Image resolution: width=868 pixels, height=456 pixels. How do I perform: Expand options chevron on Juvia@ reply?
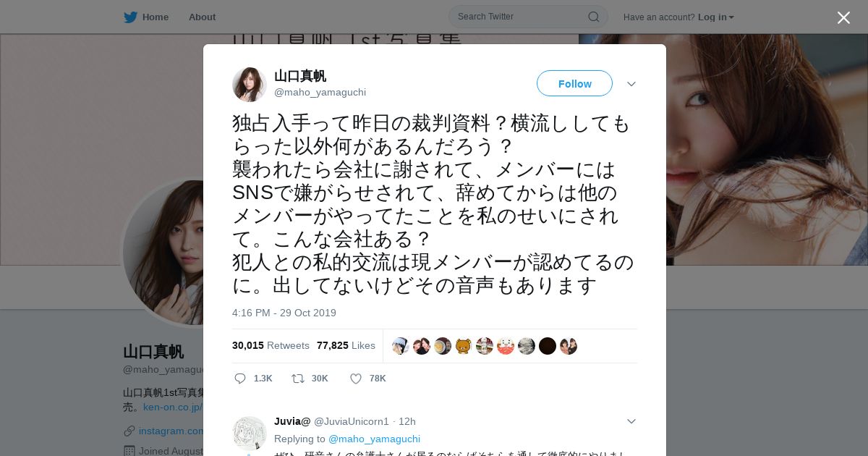(631, 421)
